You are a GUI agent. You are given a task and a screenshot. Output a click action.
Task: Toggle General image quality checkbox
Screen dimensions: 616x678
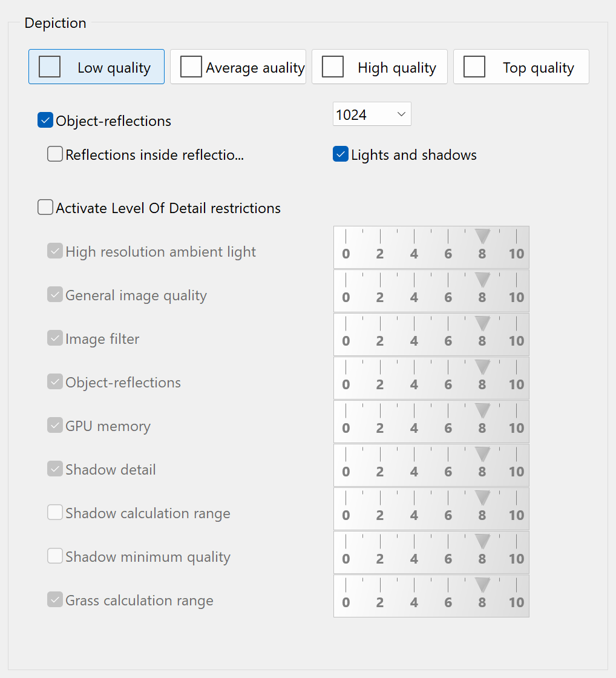(x=55, y=294)
